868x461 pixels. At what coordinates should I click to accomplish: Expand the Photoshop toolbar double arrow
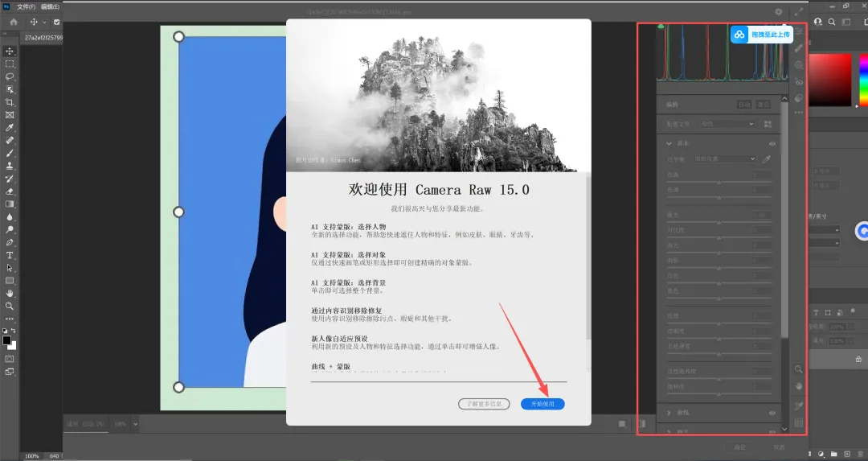5,35
